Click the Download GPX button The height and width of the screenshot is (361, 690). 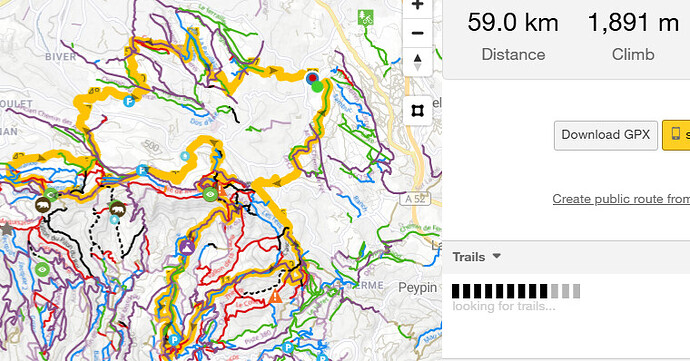coord(606,135)
